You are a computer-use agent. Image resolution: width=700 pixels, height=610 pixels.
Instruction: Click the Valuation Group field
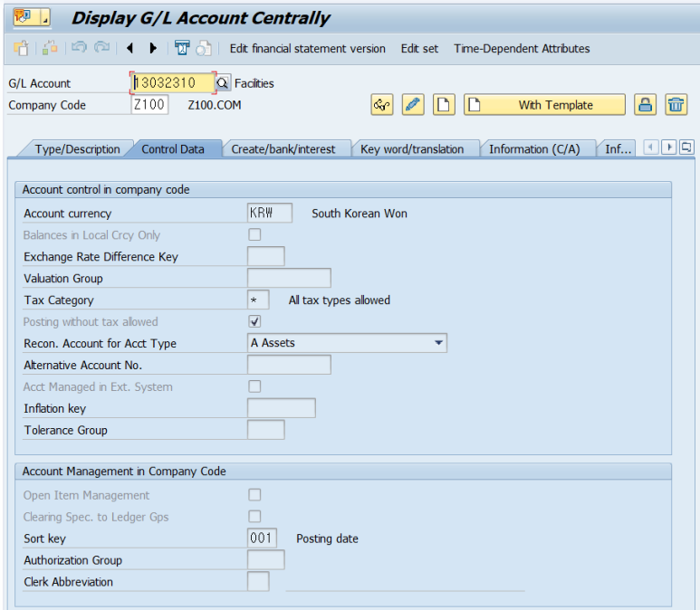(289, 278)
